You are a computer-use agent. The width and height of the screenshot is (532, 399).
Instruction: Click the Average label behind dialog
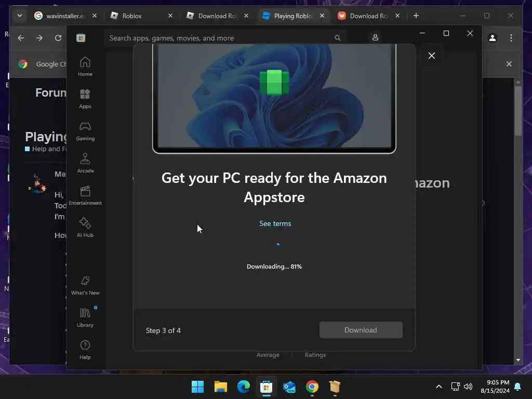pyautogui.click(x=268, y=355)
